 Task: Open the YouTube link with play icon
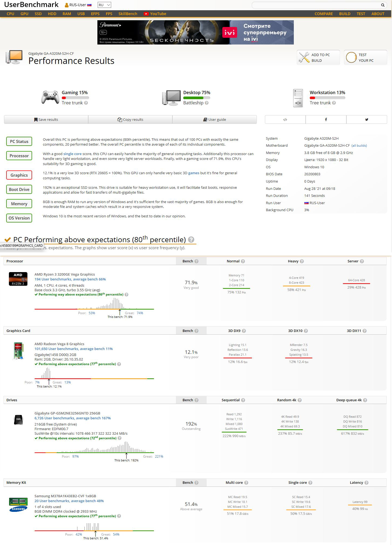(155, 14)
